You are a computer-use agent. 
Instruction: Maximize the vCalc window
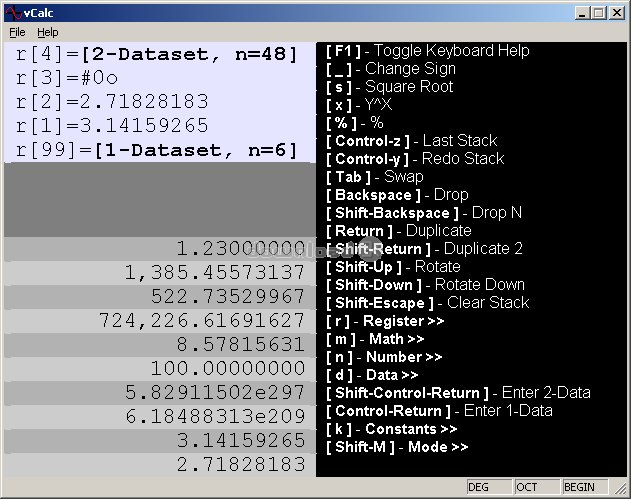point(598,13)
